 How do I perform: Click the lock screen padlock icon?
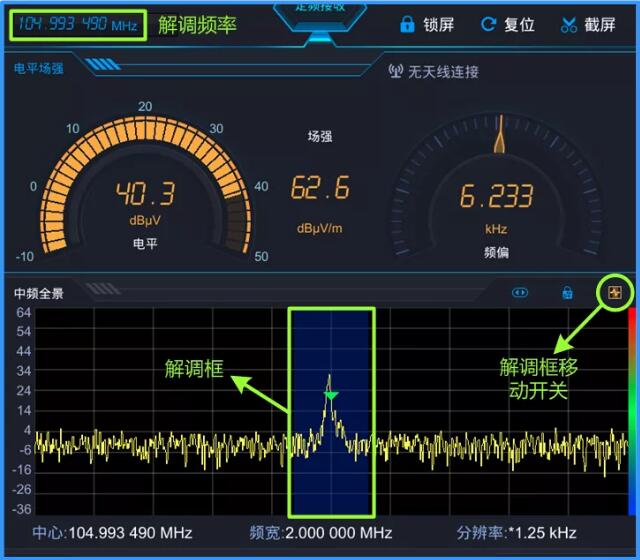(407, 24)
